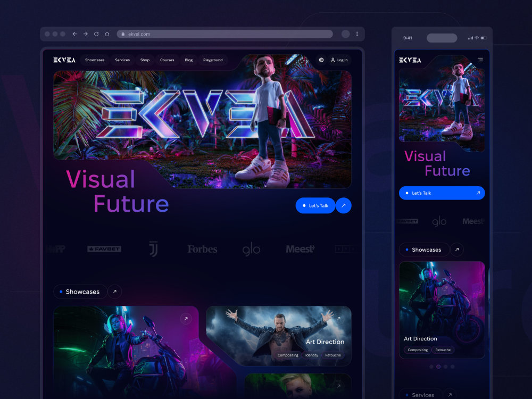532x399 pixels.
Task: Click the arrow button beside desktop Let's Talk
Action: click(x=343, y=205)
